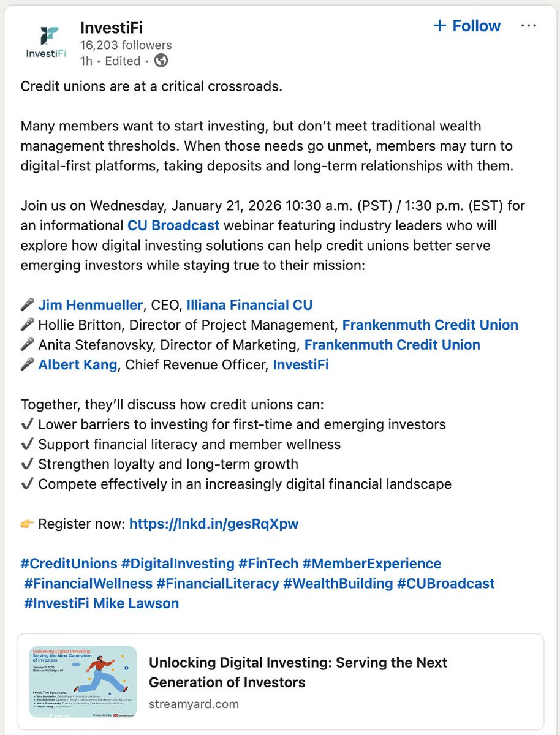Click the globe public visibility icon
Screen dimensions: 560x735
(x=161, y=61)
